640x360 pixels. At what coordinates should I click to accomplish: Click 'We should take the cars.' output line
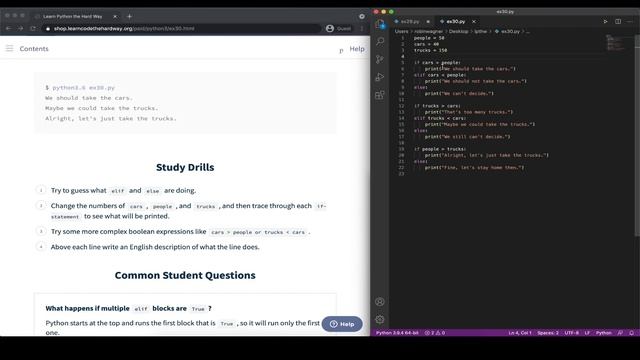pyautogui.click(x=89, y=98)
